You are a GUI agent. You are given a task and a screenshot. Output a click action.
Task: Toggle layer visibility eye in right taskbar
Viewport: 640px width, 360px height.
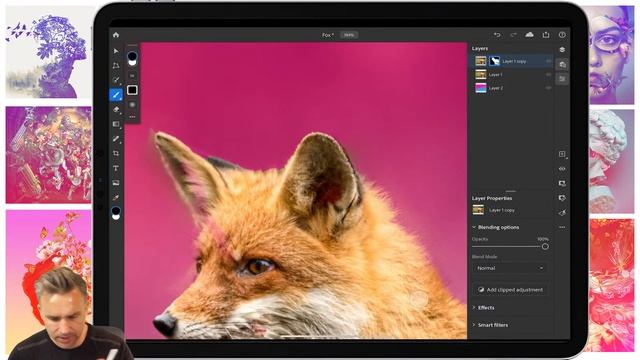562,169
